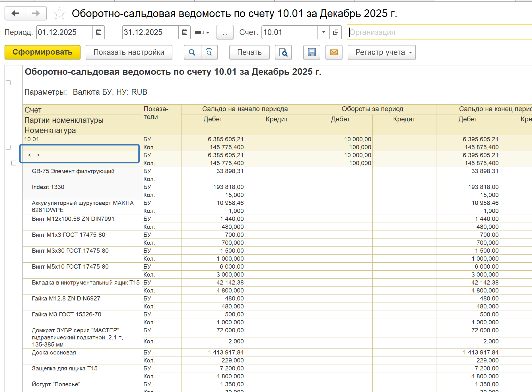
Task: Click the Обороты за период column header
Action: [x=372, y=109]
